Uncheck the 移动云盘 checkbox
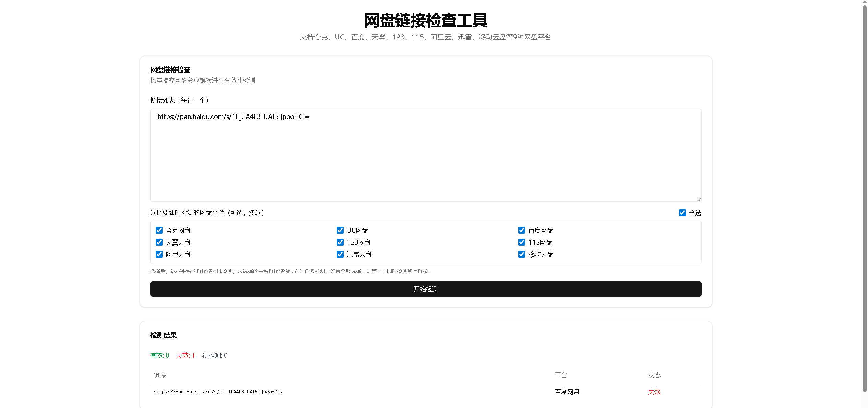The width and height of the screenshot is (868, 408). [522, 254]
